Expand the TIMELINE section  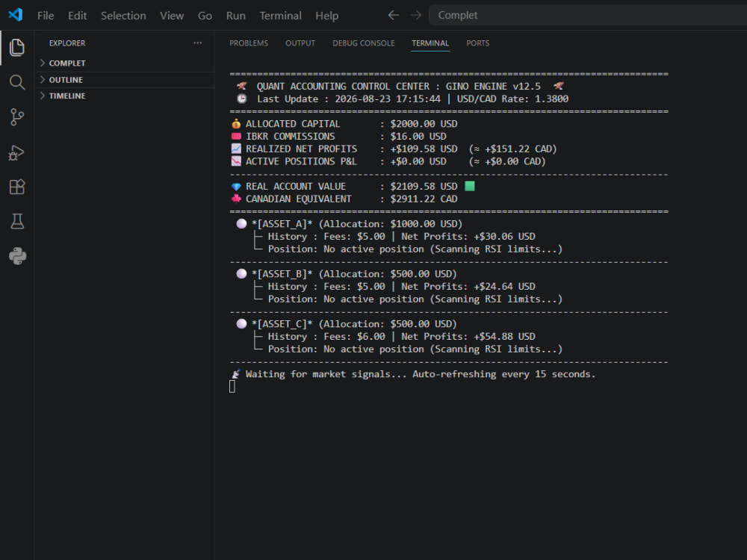coord(125,96)
